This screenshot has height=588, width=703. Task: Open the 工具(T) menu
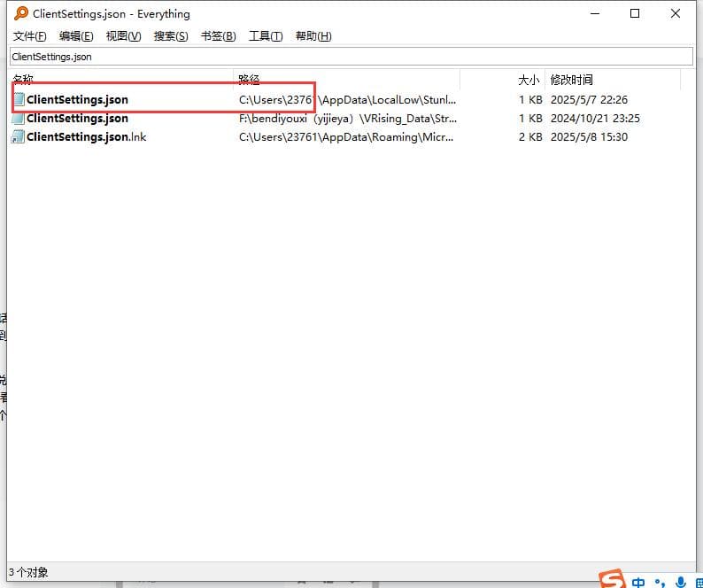tap(266, 36)
